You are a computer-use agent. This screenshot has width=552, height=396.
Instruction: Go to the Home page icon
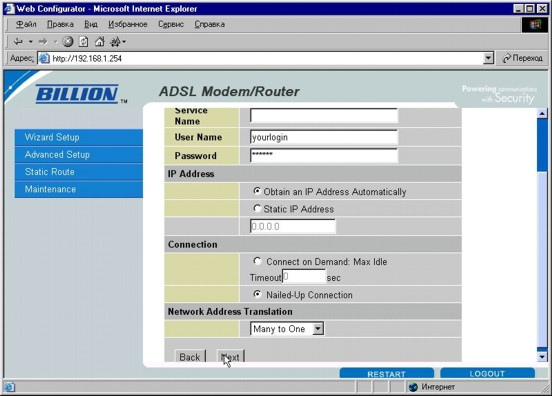pyautogui.click(x=100, y=42)
